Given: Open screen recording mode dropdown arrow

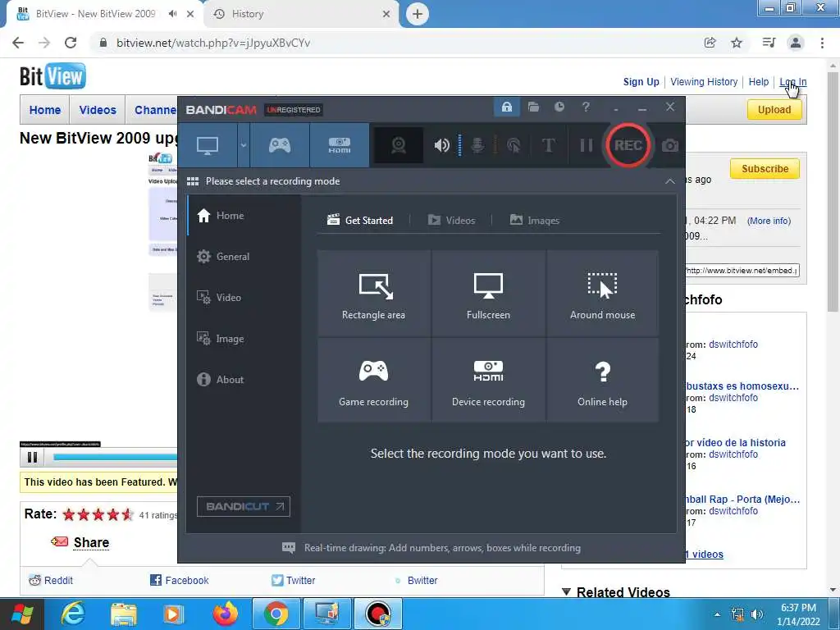Looking at the screenshot, I should pos(243,145).
